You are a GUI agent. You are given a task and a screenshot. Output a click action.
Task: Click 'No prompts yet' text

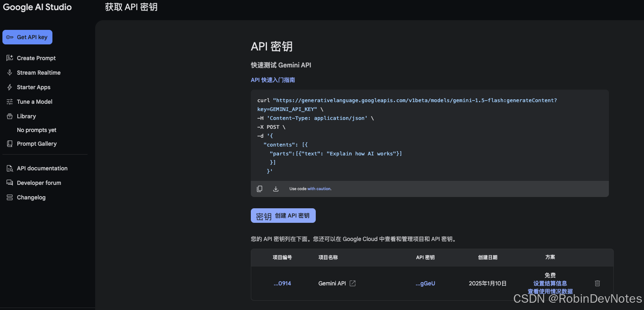pos(37,130)
